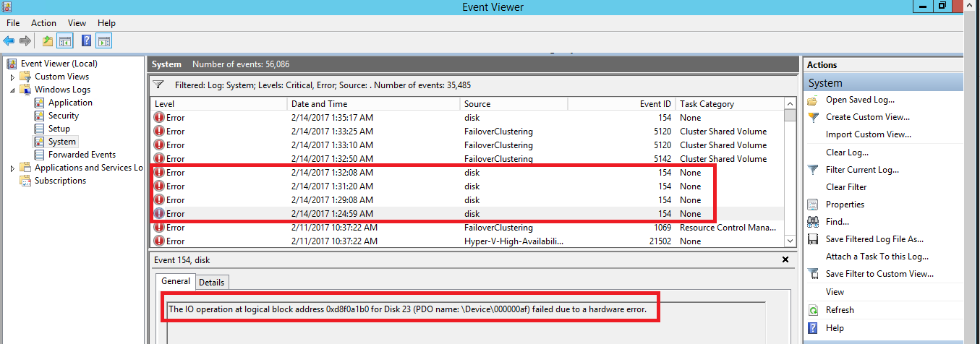Click the blue Help toolbar icon
Screen dimensions: 980x344
click(x=87, y=41)
